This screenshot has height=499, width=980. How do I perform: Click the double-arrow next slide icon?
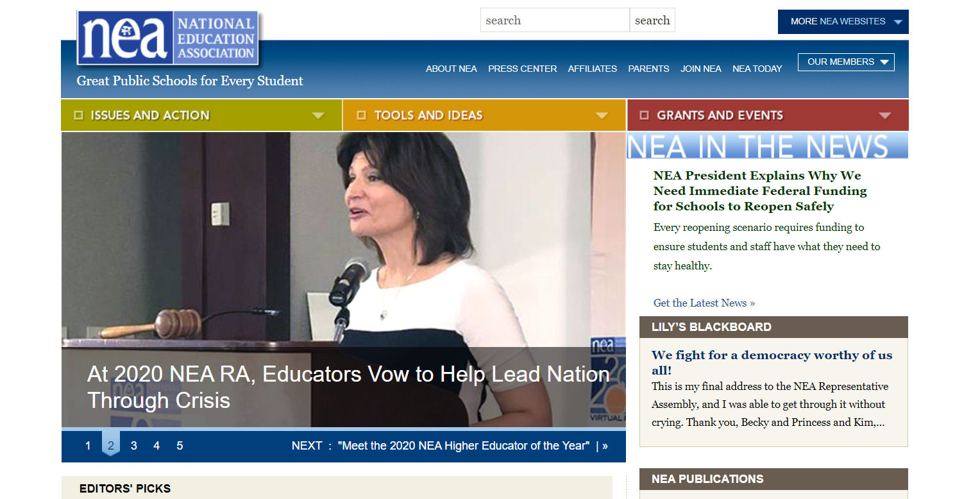tap(605, 446)
